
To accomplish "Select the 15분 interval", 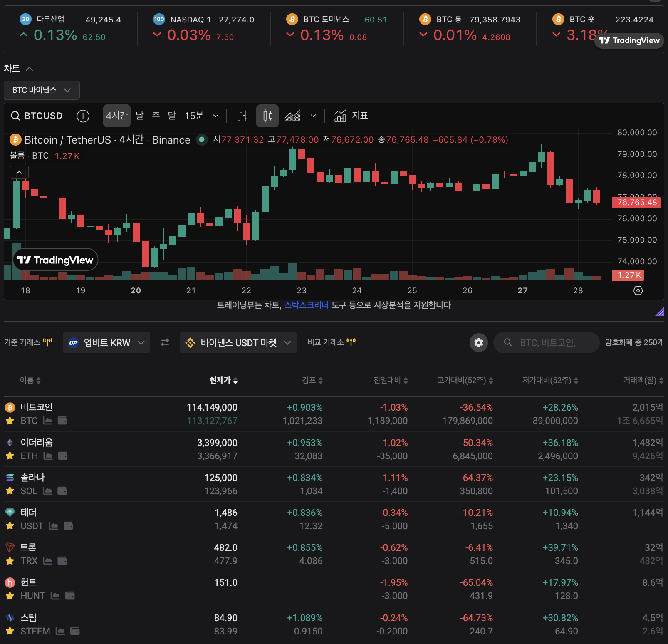I will click(x=194, y=116).
